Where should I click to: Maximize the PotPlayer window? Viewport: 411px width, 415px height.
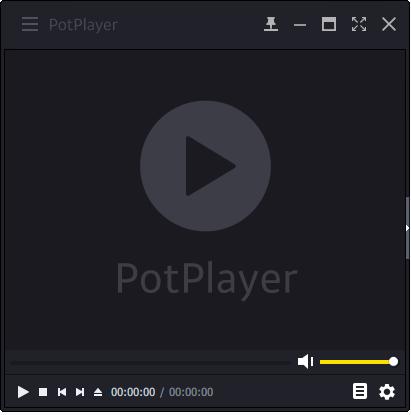point(329,24)
